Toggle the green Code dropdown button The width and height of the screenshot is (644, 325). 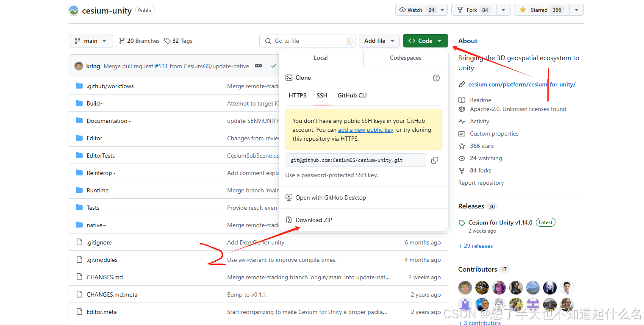[x=425, y=41]
